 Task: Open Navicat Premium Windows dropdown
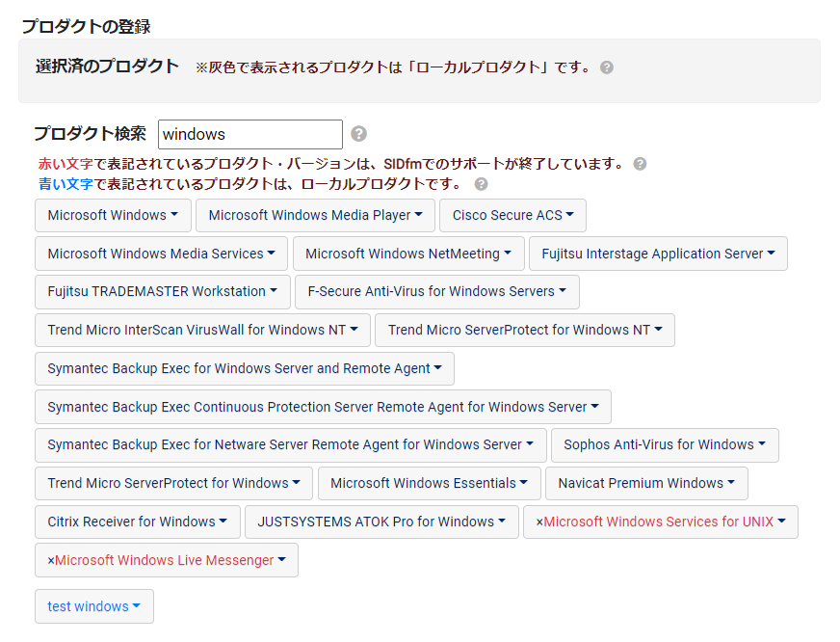(646, 483)
